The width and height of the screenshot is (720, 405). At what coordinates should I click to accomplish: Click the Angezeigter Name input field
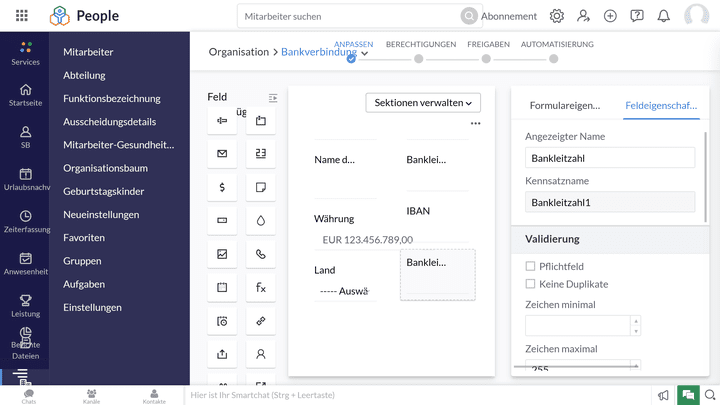coord(610,158)
